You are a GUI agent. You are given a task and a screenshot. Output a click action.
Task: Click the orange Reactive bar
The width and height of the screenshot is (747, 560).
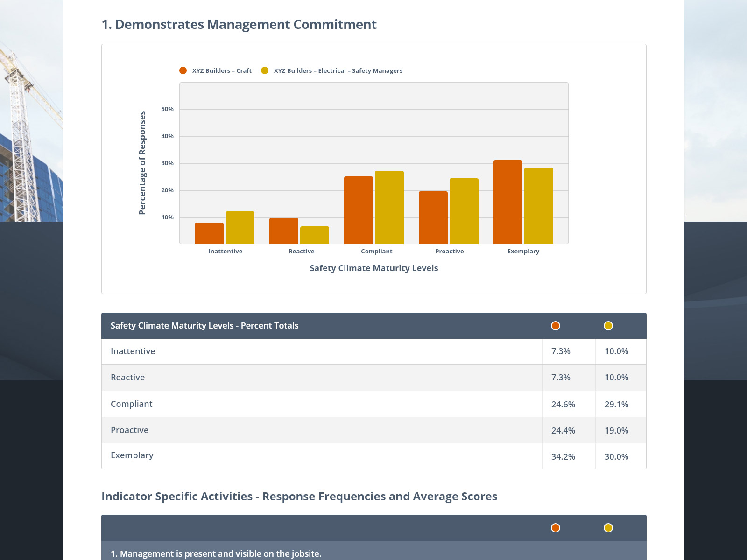pos(284,231)
